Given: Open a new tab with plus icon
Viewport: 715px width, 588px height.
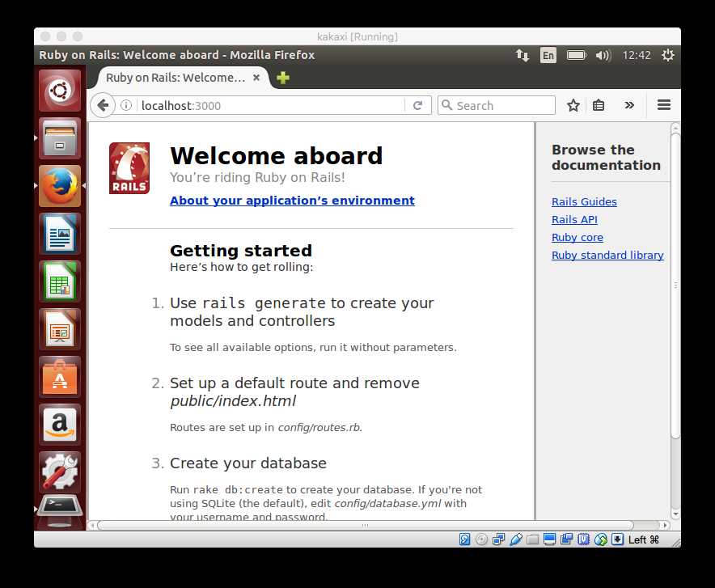Looking at the screenshot, I should pyautogui.click(x=283, y=78).
